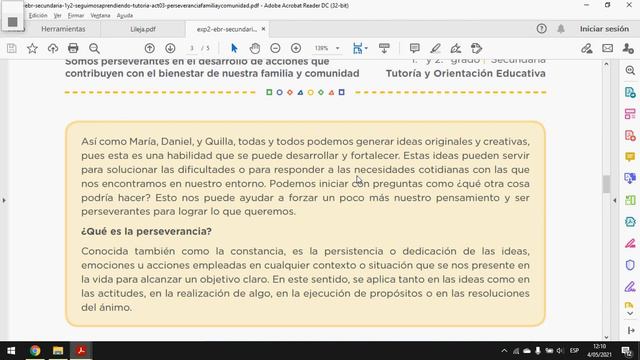Open Create PDF tool in sidebar
This screenshot has width=640, height=360.
pos(630,136)
